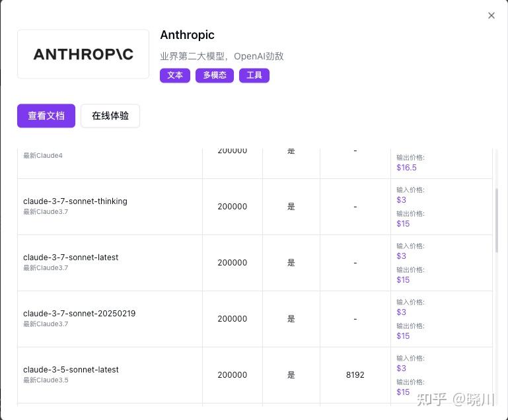Click 最新Claude3.7 under claude-3-7-sonnet-20250219
This screenshot has height=420, width=508.
pos(46,324)
